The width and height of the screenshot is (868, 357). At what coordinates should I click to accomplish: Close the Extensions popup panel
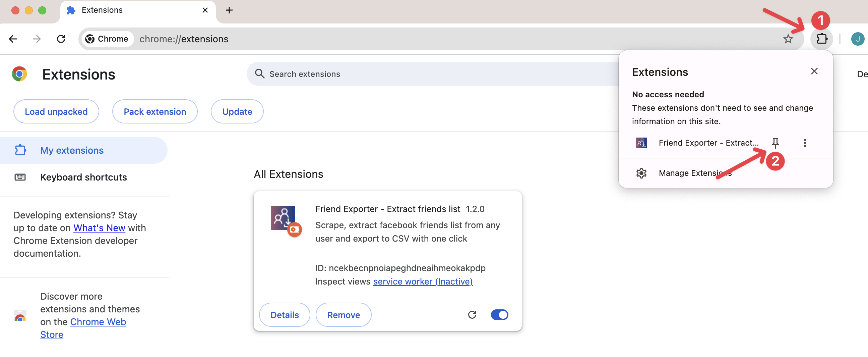coord(814,71)
